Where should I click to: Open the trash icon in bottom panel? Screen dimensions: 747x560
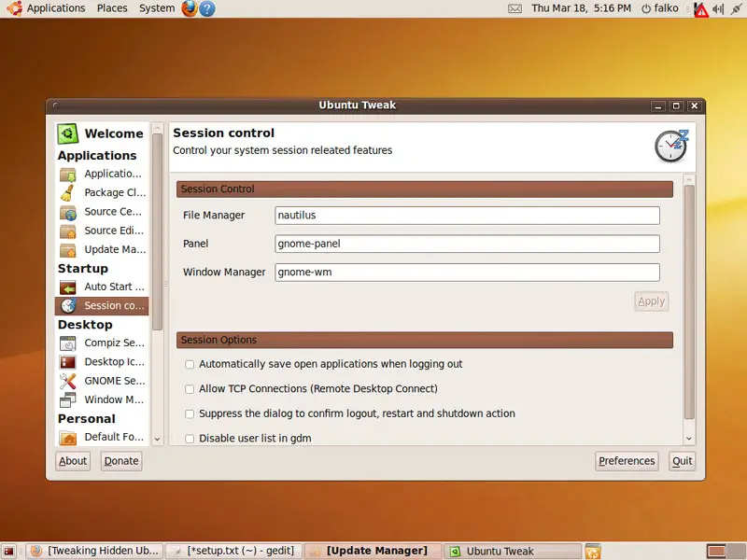tap(593, 552)
